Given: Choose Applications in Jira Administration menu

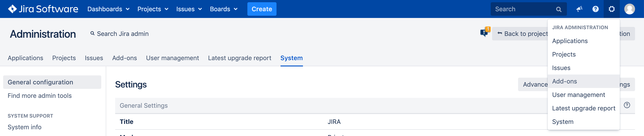Looking at the screenshot, I should click(583, 41).
